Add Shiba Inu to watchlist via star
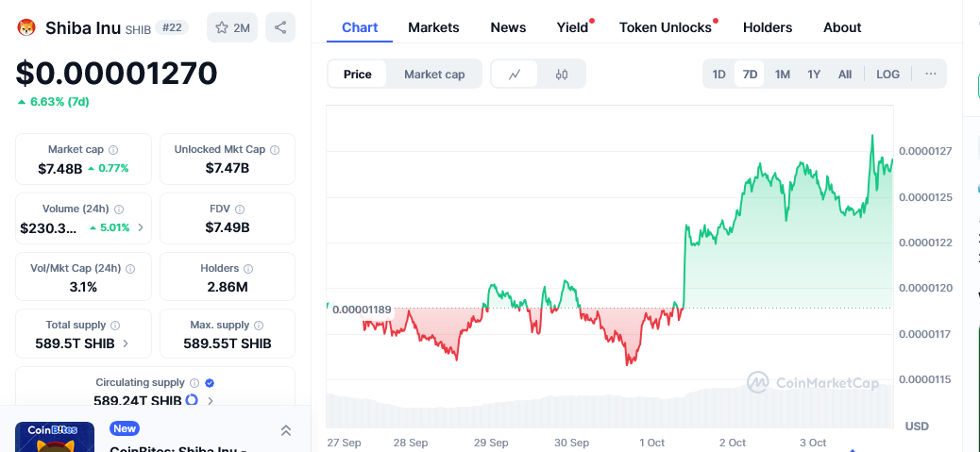The image size is (980, 452). point(232,27)
